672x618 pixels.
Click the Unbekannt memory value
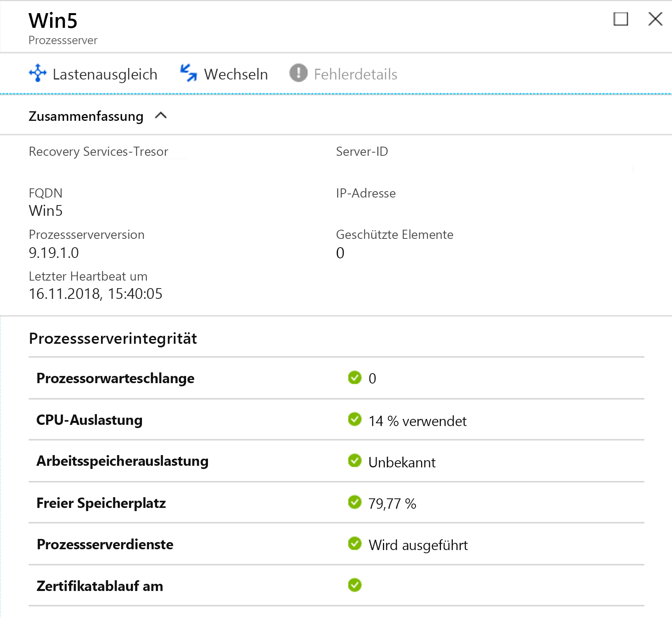[x=402, y=462]
